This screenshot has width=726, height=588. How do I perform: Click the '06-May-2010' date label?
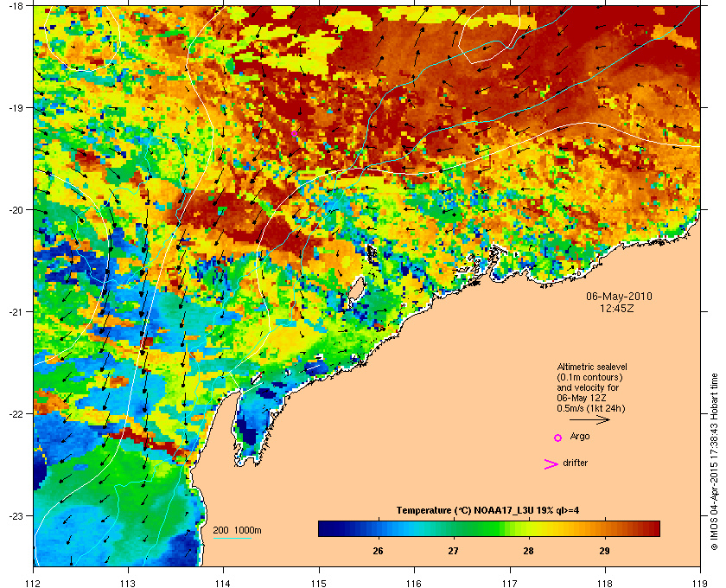[619, 297]
